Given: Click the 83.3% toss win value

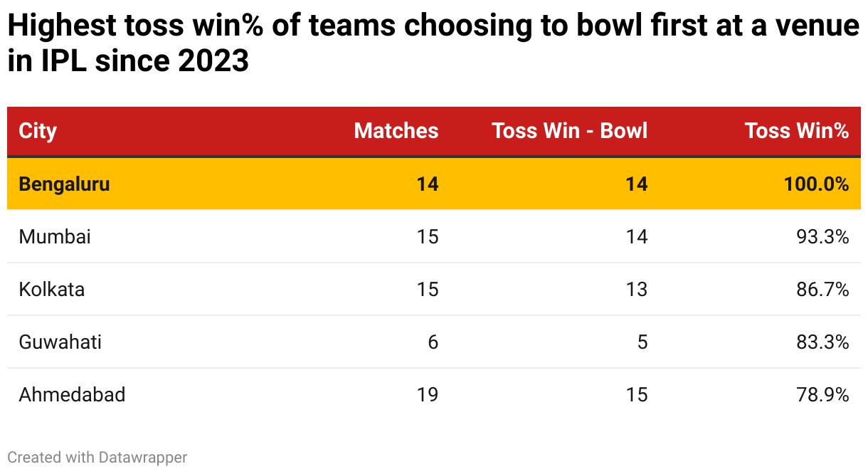Looking at the screenshot, I should point(823,342).
